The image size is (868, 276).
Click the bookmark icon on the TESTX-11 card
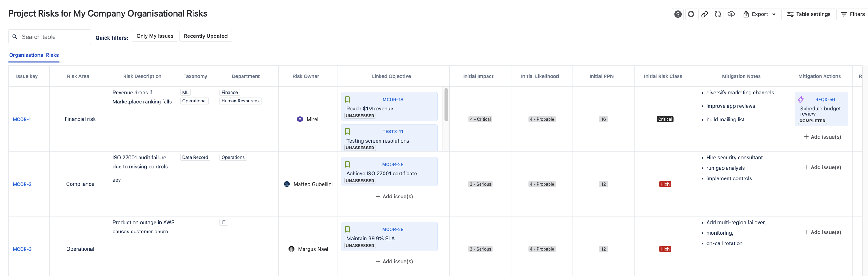point(347,132)
